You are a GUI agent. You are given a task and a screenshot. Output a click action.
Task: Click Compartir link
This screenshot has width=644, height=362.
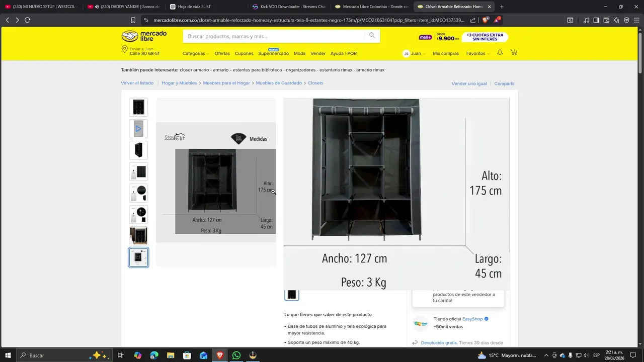[504, 83]
